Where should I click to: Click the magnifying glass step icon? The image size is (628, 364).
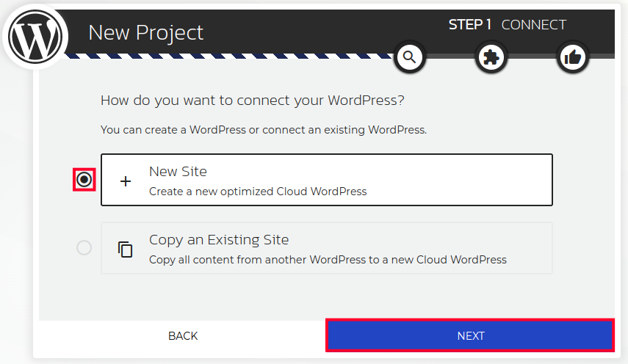pos(409,57)
